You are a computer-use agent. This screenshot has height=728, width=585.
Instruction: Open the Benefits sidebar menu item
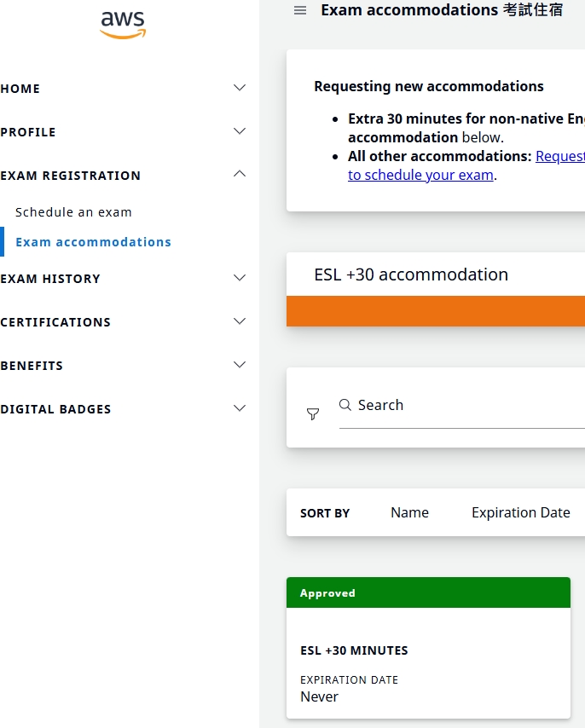point(32,366)
